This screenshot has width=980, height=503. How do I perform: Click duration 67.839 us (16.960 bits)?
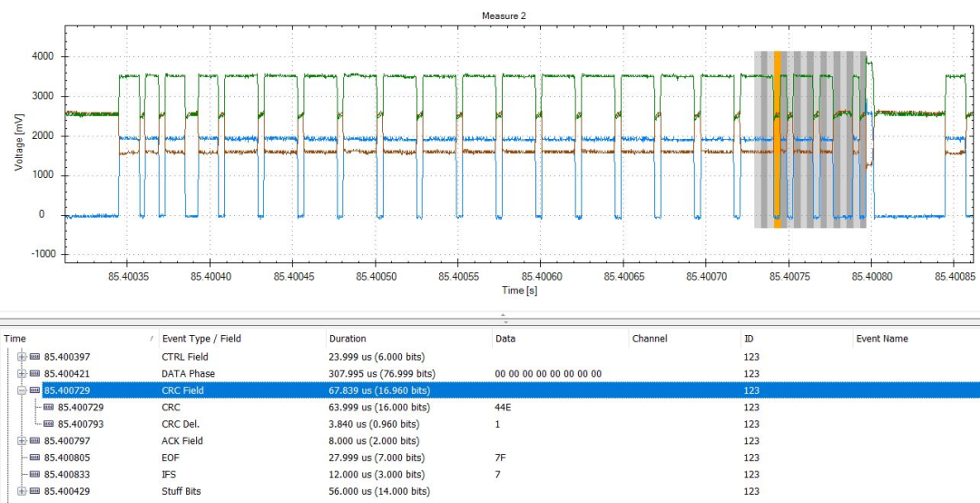(x=379, y=390)
